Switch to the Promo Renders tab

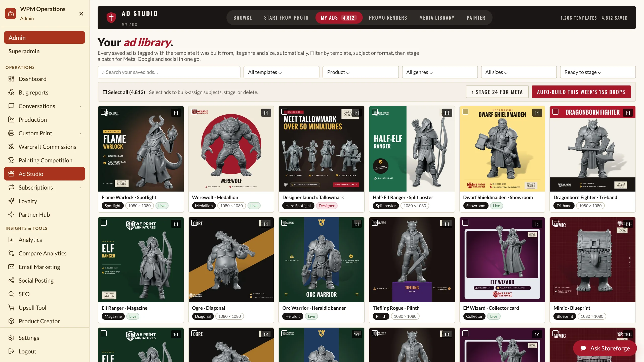click(x=388, y=18)
